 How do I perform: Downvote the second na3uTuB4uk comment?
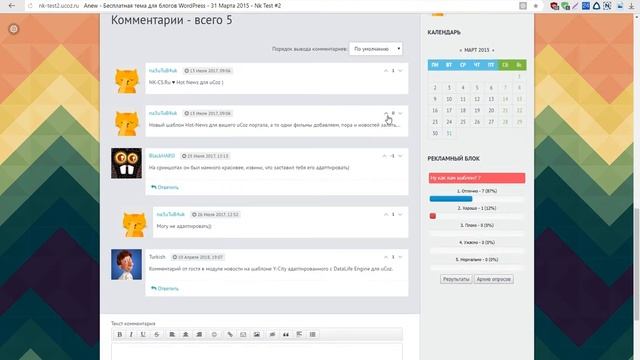[400, 113]
